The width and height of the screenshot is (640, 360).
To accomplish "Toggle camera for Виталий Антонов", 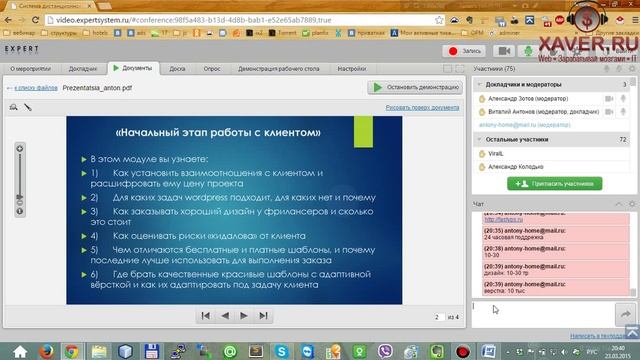I will pyautogui.click(x=609, y=111).
